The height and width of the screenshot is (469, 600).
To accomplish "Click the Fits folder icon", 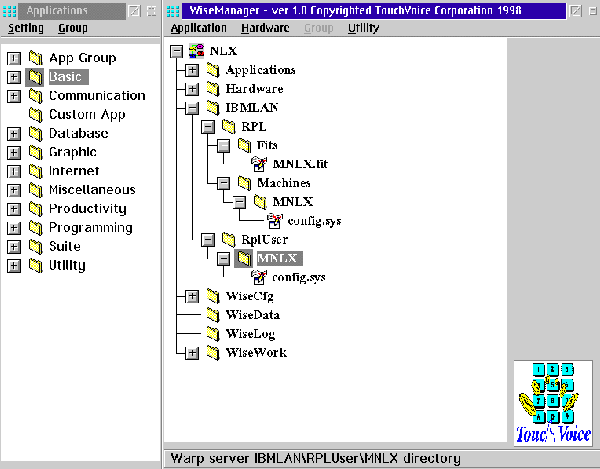I will tap(244, 145).
